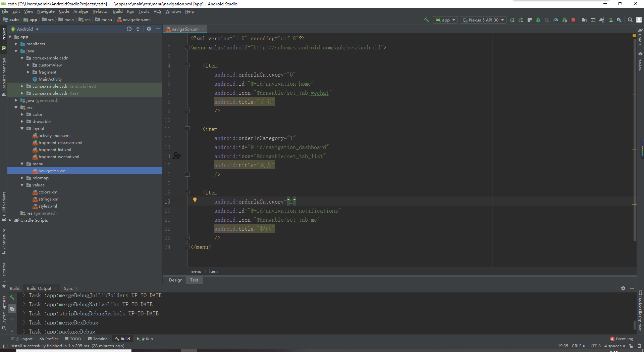Open the Build menu
The image size is (644, 352).
[x=118, y=11]
